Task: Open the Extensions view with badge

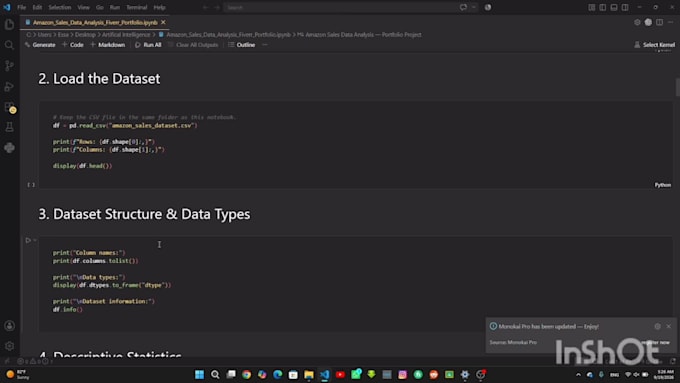Action: click(9, 107)
